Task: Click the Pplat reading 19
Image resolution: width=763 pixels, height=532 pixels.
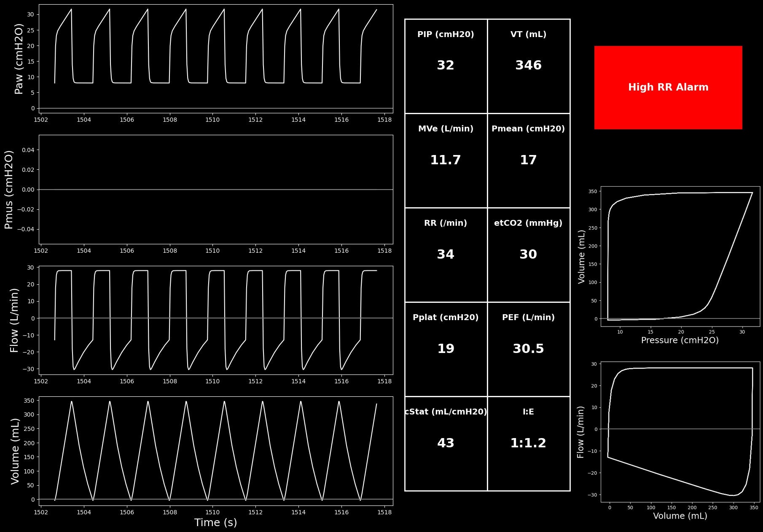Action: click(x=446, y=349)
